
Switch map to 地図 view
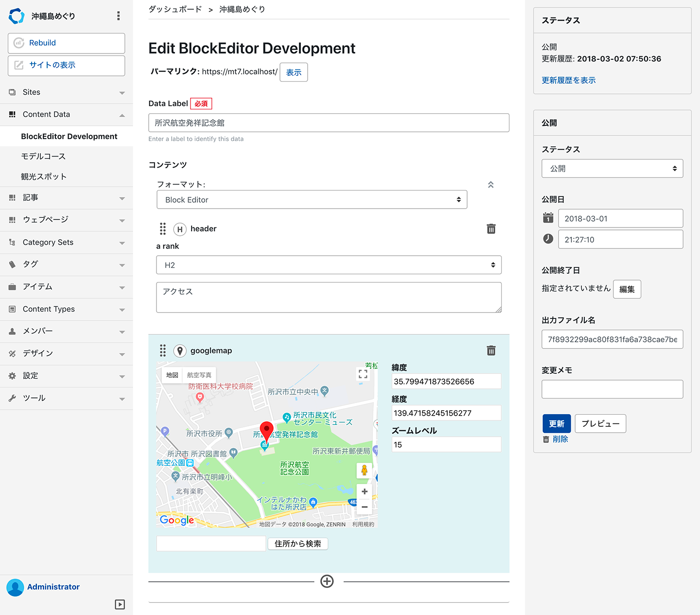tap(172, 375)
